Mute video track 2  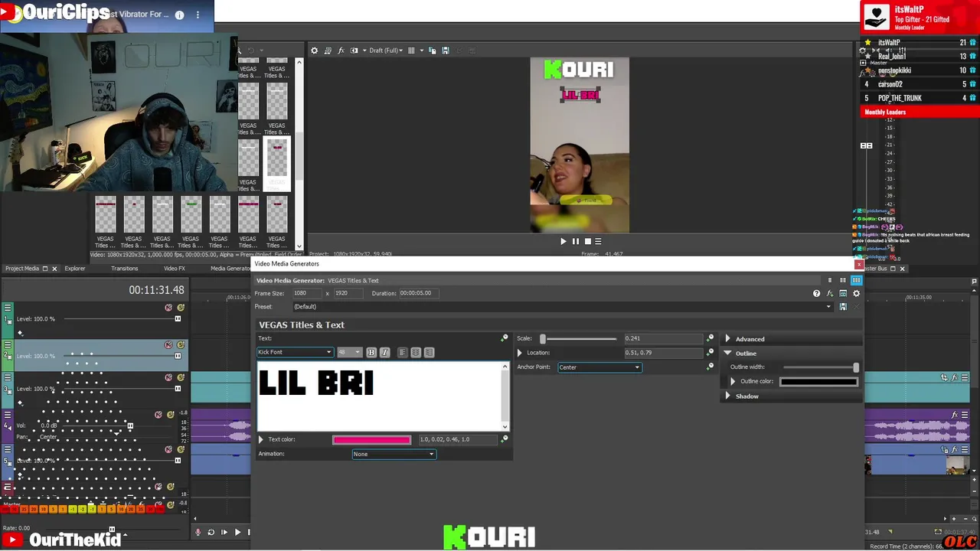(x=168, y=345)
